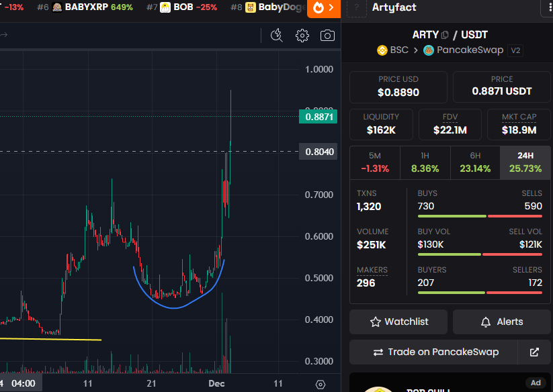The height and width of the screenshot is (392, 553).
Task: Click the V2 version badge
Action: coord(515,51)
